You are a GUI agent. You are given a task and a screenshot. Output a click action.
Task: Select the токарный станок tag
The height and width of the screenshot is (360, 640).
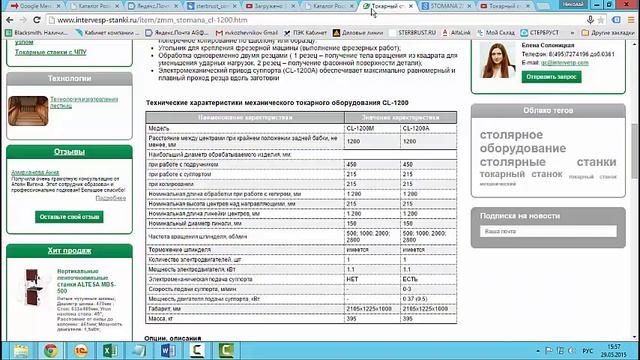click(x=521, y=174)
